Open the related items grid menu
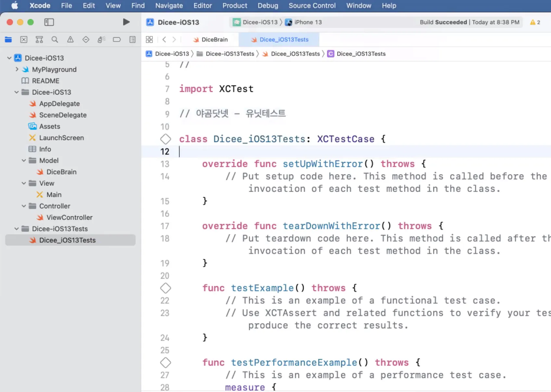Image resolution: width=551 pixels, height=392 pixels. point(149,40)
